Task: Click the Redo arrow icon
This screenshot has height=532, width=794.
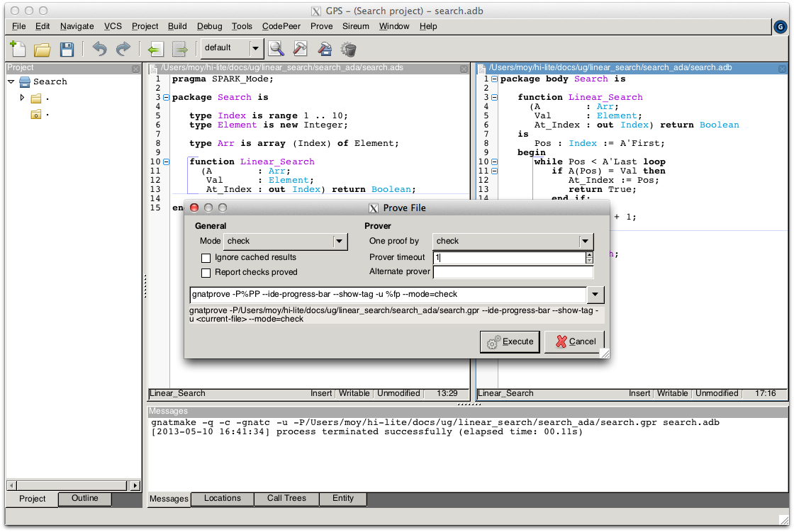Action: coord(123,49)
